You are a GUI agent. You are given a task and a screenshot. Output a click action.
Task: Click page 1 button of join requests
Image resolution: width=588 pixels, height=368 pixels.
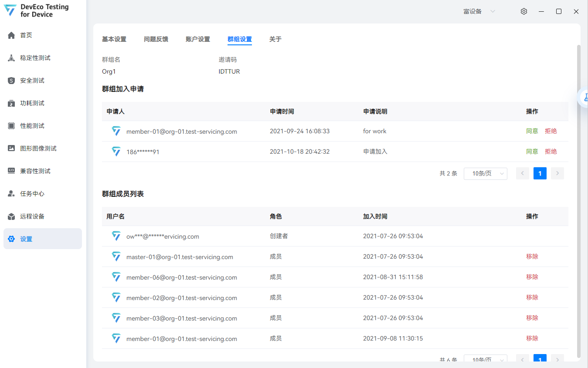pyautogui.click(x=540, y=173)
